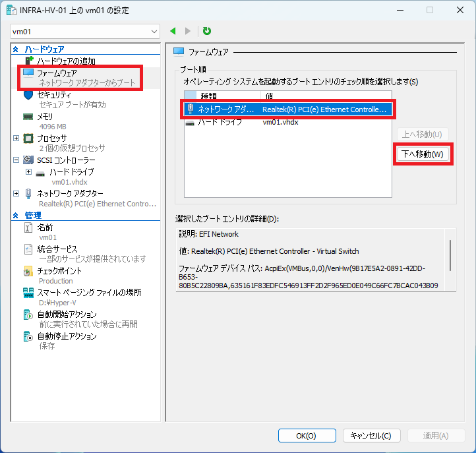Click the 統合サービス icon
The height and width of the screenshot is (453, 476).
[x=28, y=249]
